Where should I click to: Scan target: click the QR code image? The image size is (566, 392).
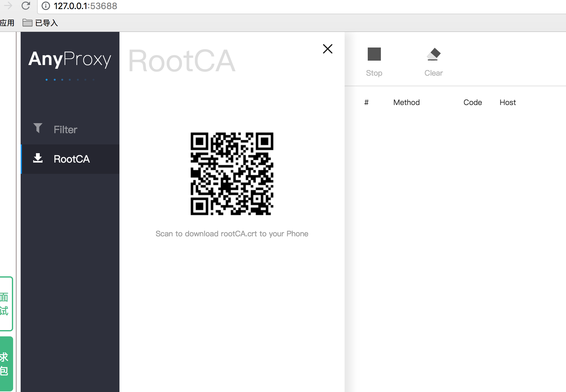[x=231, y=174]
